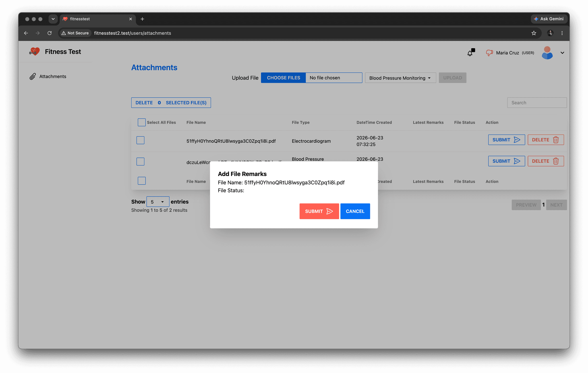Sort by File Type column header
The image size is (588, 373).
pyautogui.click(x=301, y=122)
